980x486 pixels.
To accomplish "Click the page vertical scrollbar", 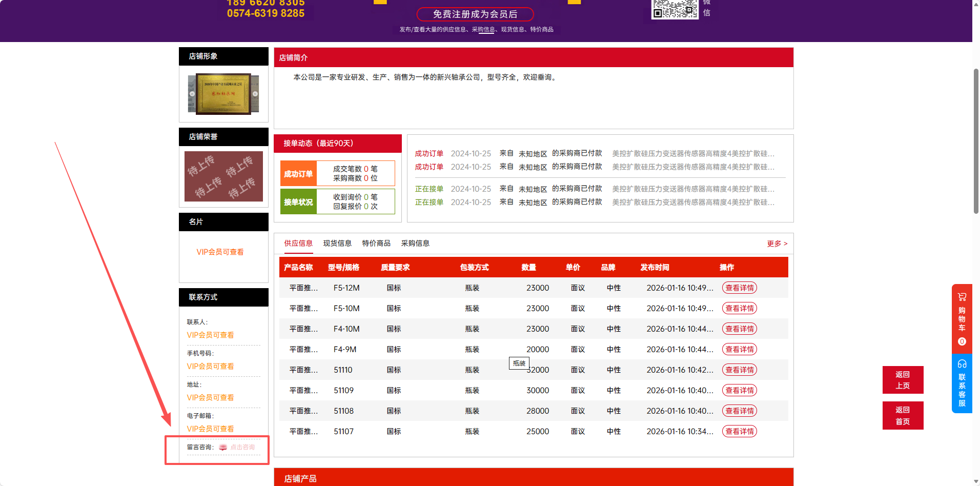I will [976, 141].
